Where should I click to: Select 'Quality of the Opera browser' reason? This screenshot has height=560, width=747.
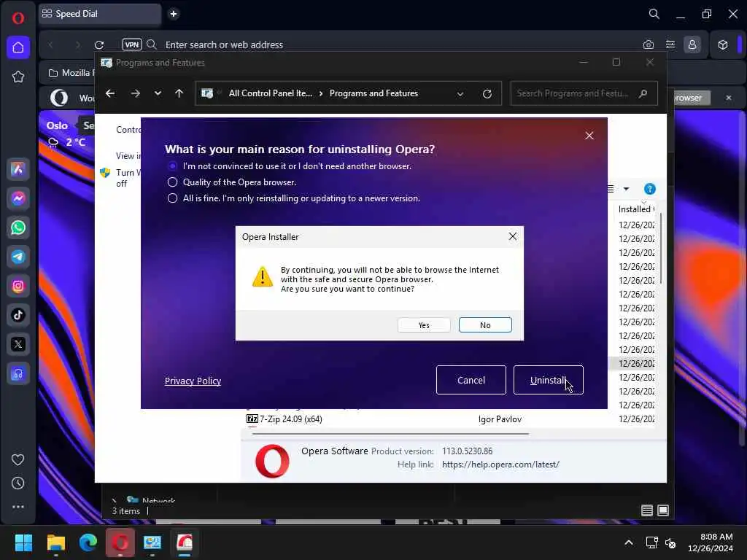(x=172, y=182)
